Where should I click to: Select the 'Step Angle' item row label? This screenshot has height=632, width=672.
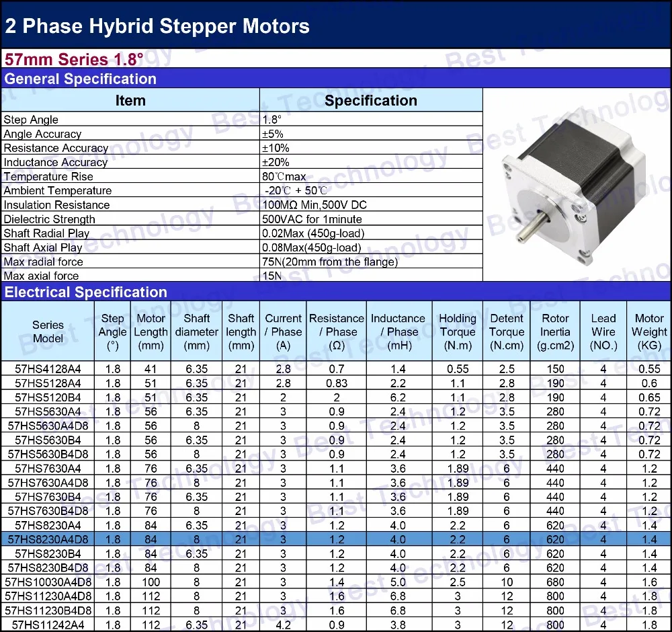[x=31, y=120]
